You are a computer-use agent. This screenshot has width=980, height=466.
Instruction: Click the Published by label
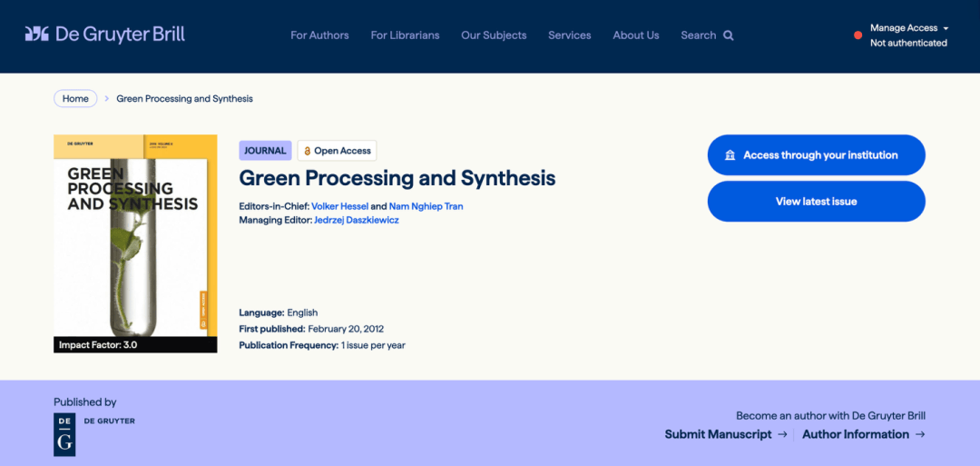[x=85, y=402]
